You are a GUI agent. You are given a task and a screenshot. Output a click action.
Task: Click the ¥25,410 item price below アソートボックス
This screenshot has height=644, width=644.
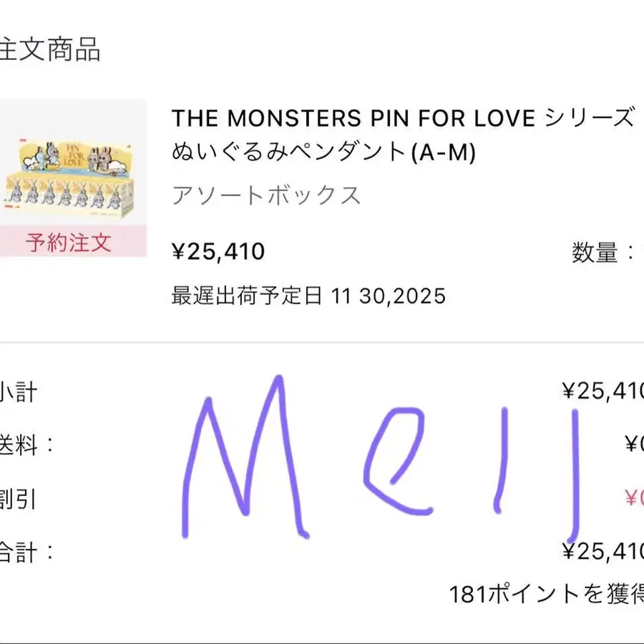(x=218, y=252)
